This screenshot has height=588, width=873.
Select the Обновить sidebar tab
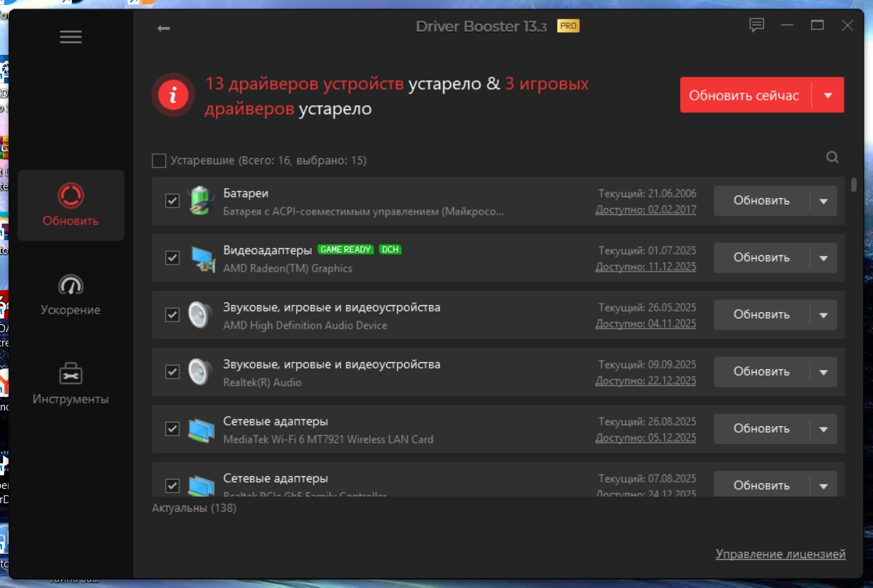(71, 205)
